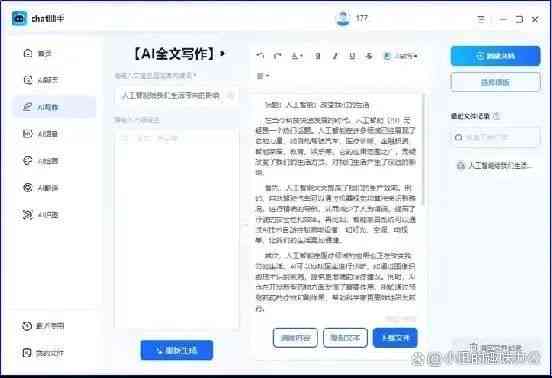Toggle bold formatting

point(318,56)
